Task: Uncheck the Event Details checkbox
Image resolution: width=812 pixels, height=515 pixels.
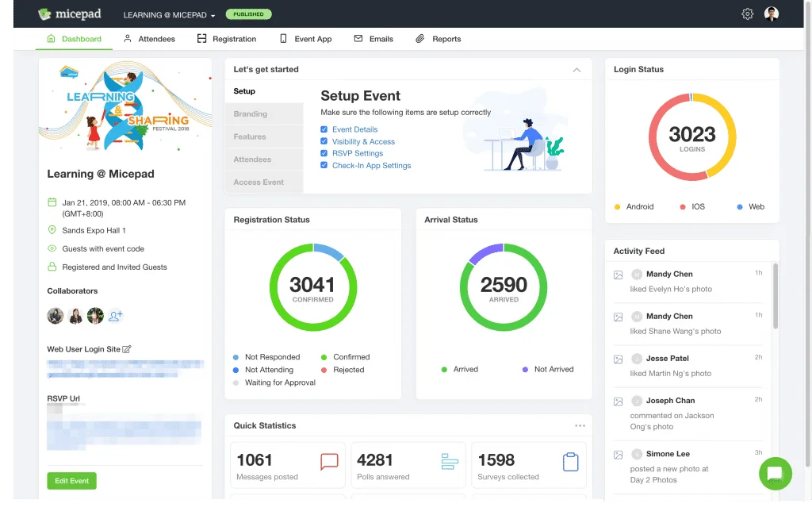Action: pyautogui.click(x=322, y=129)
